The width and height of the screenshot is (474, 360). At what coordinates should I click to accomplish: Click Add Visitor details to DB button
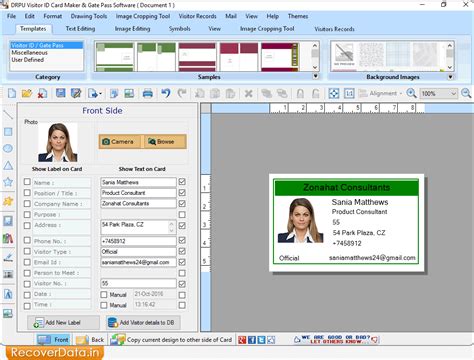pyautogui.click(x=143, y=323)
